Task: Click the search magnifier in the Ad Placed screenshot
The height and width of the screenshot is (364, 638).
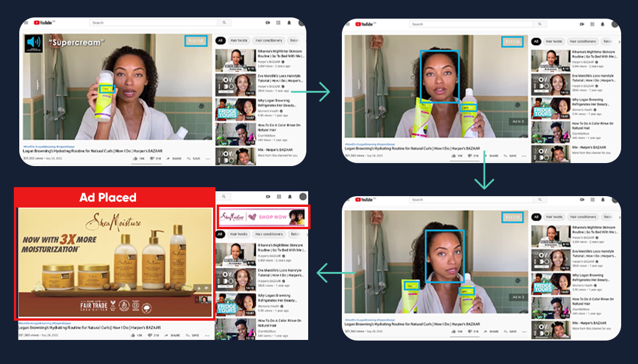Action: pyautogui.click(x=224, y=197)
